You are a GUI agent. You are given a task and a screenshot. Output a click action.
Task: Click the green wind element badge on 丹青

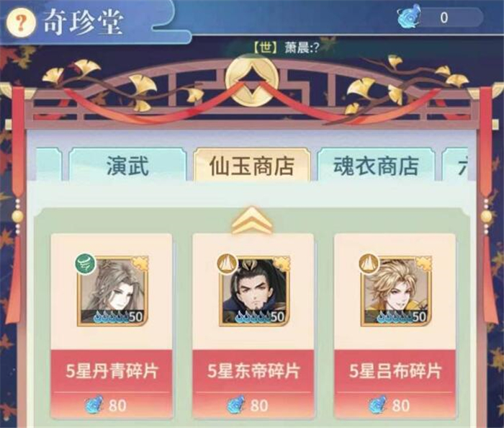86,264
